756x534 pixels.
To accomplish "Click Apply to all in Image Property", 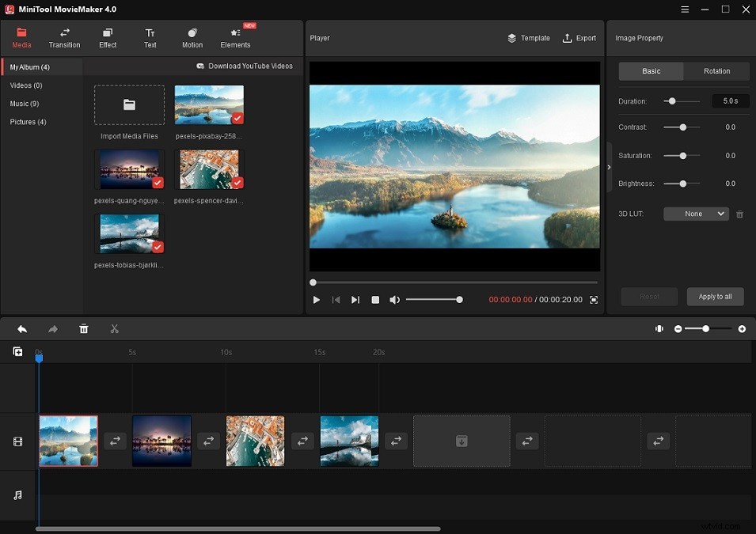I will [x=715, y=297].
